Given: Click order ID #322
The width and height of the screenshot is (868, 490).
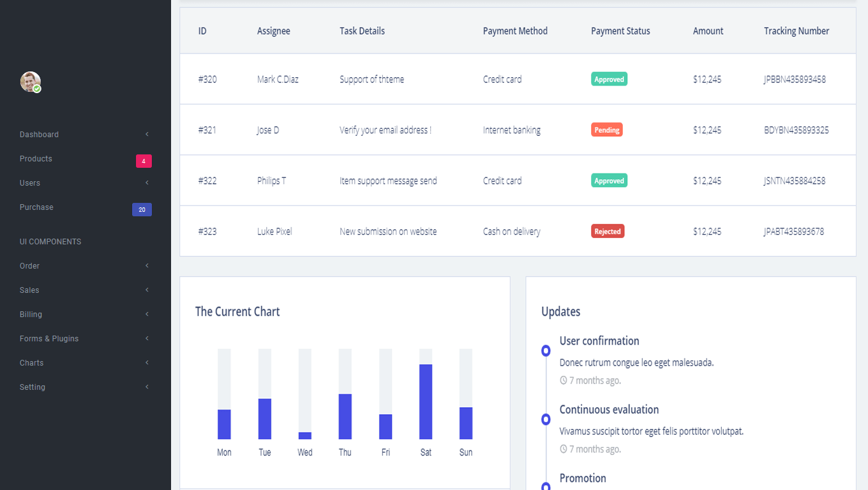Looking at the screenshot, I should click(x=207, y=181).
